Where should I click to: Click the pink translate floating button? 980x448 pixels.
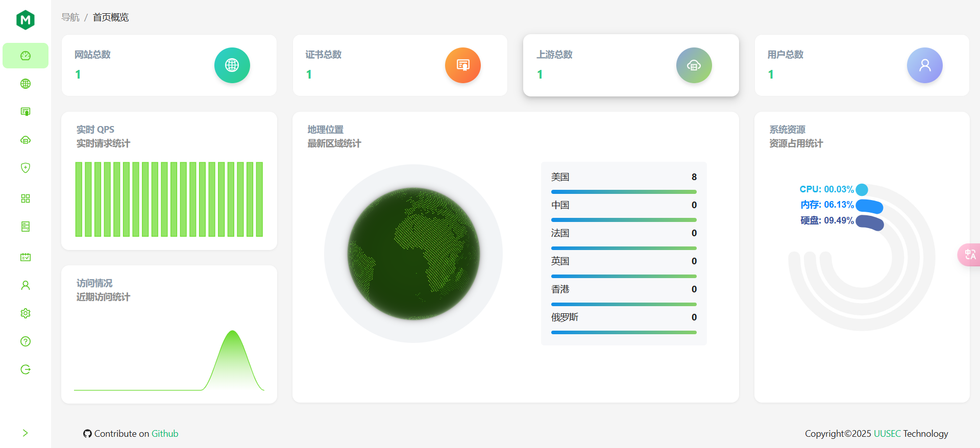[969, 255]
